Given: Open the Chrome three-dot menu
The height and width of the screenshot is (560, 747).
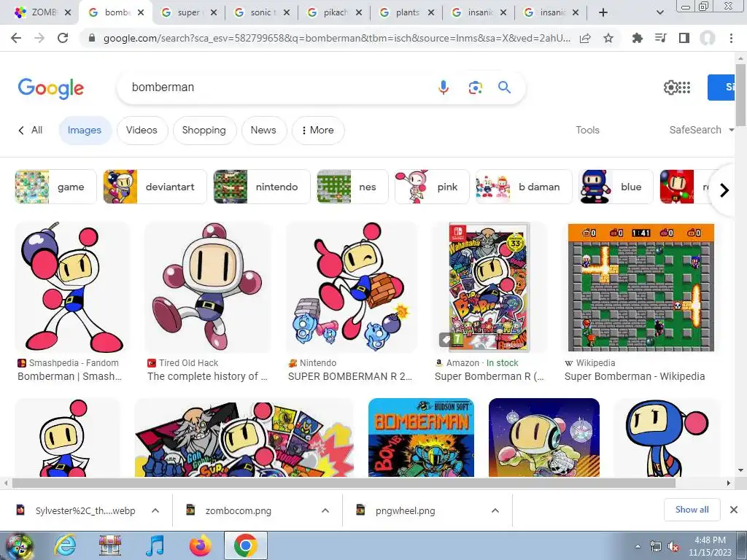Looking at the screenshot, I should pyautogui.click(x=731, y=38).
